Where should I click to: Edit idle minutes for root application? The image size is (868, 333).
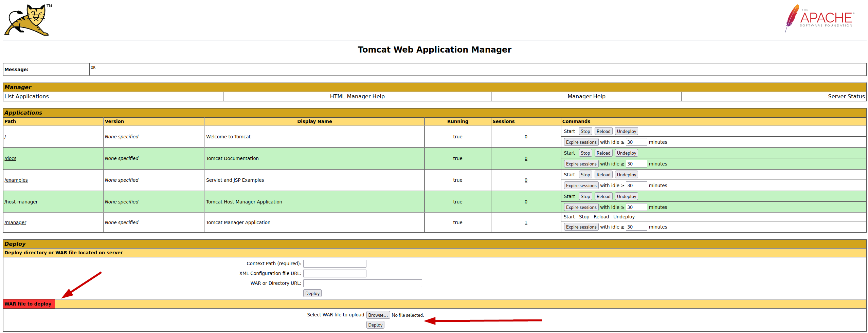tap(636, 142)
